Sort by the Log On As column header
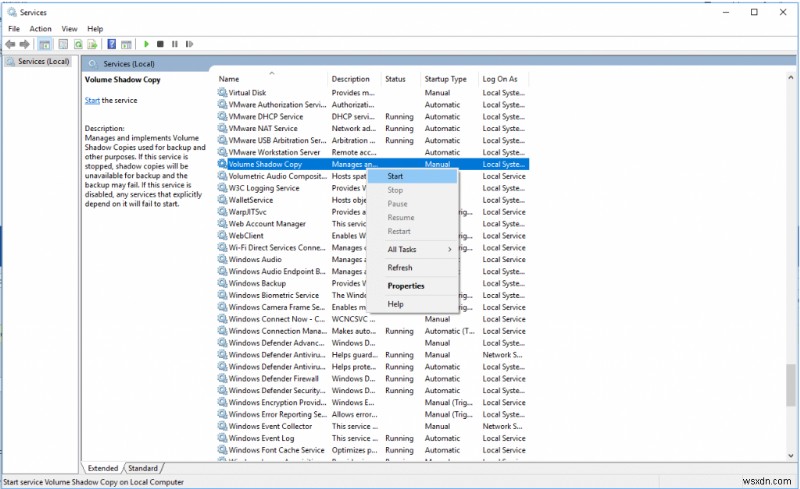 point(504,79)
